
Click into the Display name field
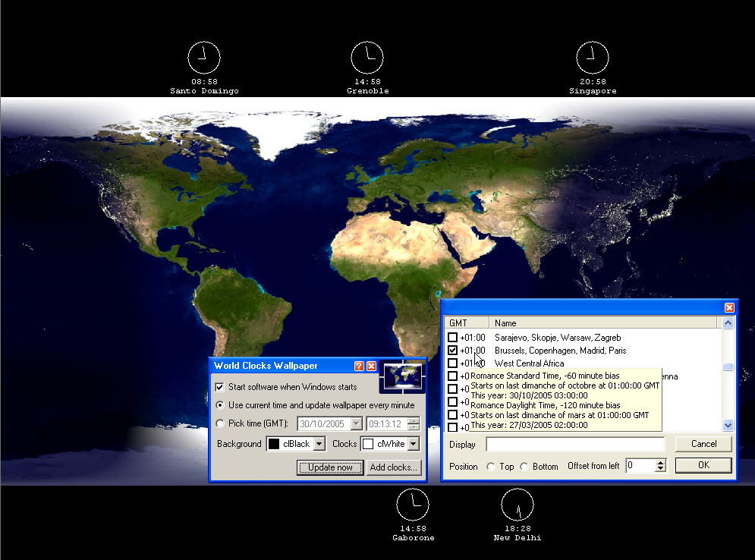coord(575,445)
